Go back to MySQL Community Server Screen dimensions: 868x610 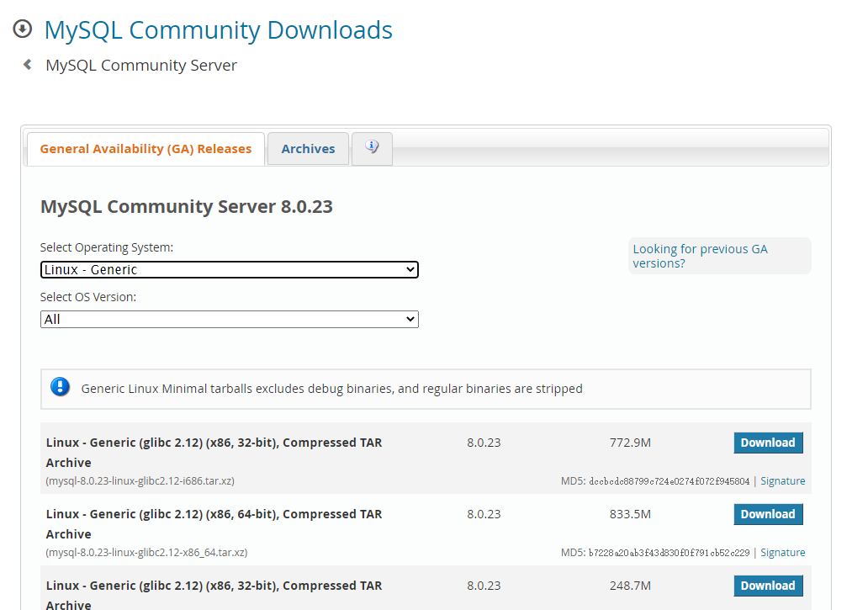141,66
